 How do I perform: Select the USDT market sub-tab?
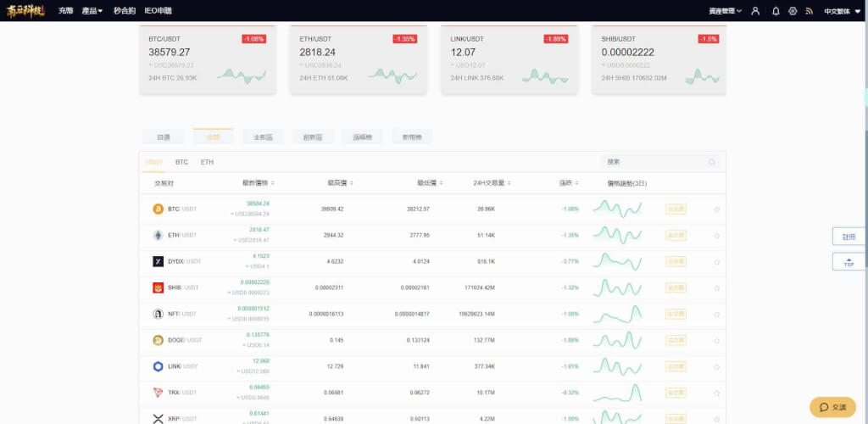pos(154,162)
